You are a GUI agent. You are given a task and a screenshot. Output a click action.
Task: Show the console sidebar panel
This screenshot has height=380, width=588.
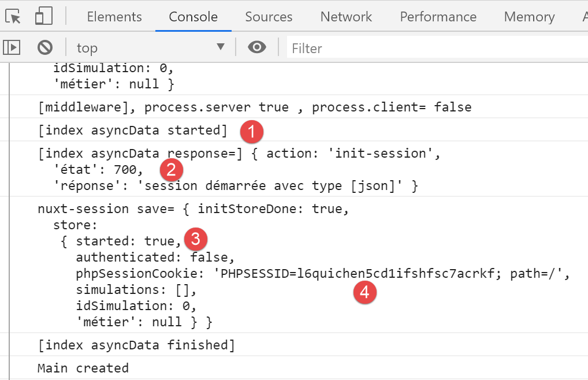(x=12, y=47)
